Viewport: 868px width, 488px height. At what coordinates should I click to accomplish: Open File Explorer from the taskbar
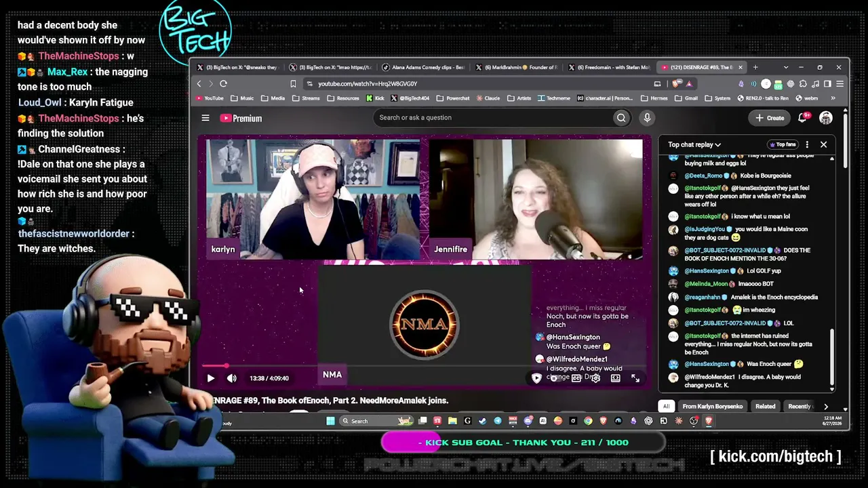pos(452,421)
